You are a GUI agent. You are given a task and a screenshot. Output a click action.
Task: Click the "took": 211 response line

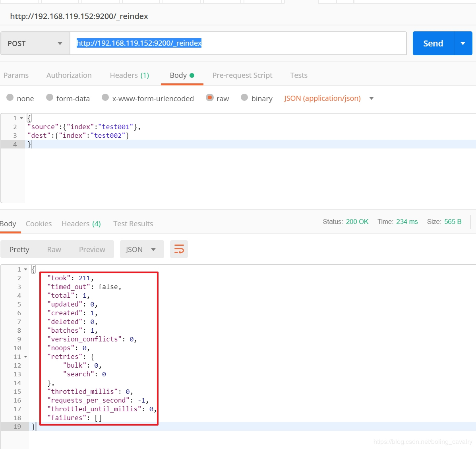tap(70, 278)
